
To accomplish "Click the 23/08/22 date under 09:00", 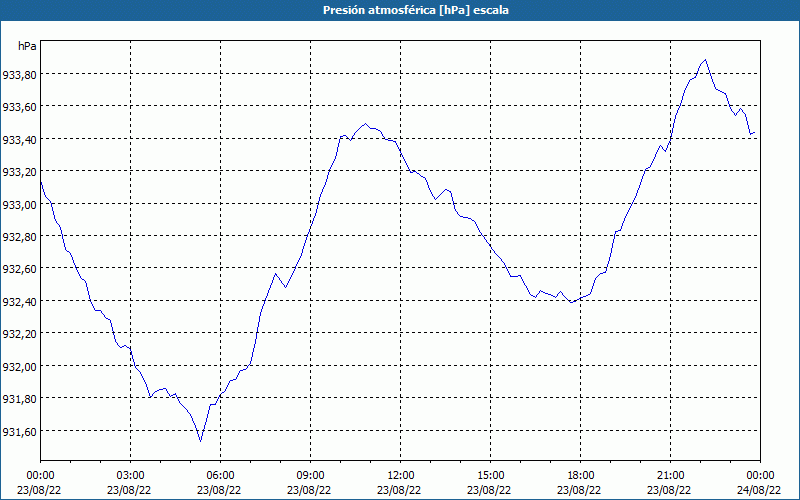I will point(309,490).
